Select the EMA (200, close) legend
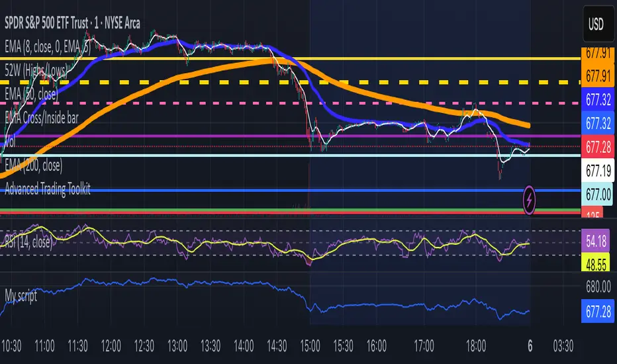The image size is (617, 364). [x=34, y=165]
